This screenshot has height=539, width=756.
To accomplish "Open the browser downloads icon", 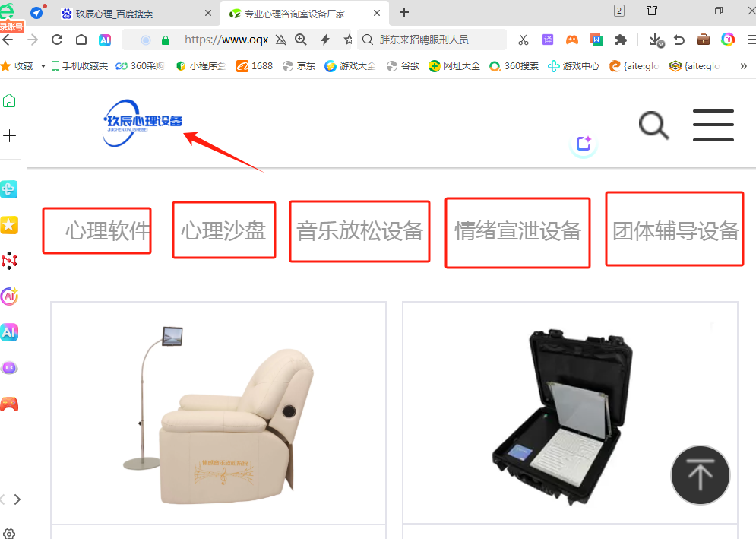I will tap(655, 40).
